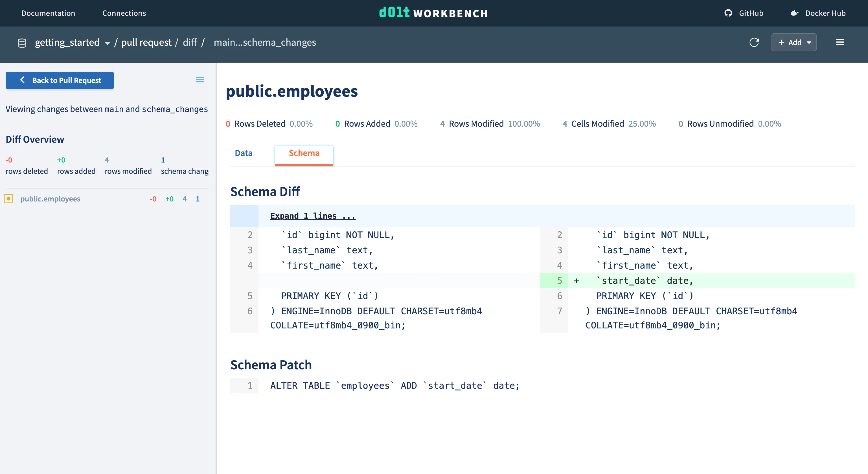The height and width of the screenshot is (474, 868).
Task: Refresh the database with the refresh icon
Action: pos(755,42)
